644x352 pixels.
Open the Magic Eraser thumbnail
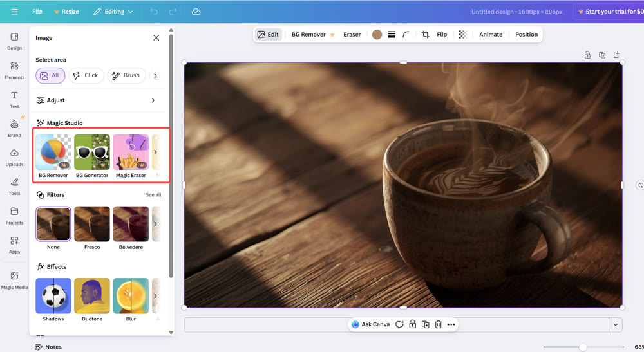pos(131,152)
